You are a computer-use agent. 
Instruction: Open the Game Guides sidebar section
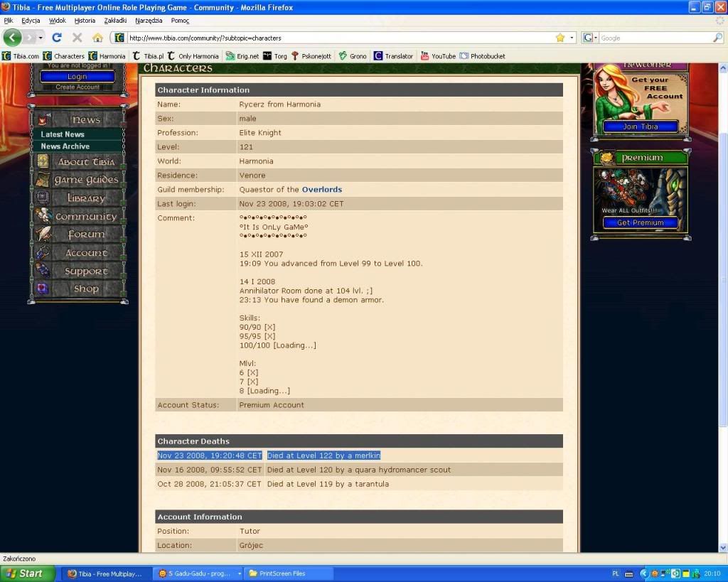pos(77,180)
